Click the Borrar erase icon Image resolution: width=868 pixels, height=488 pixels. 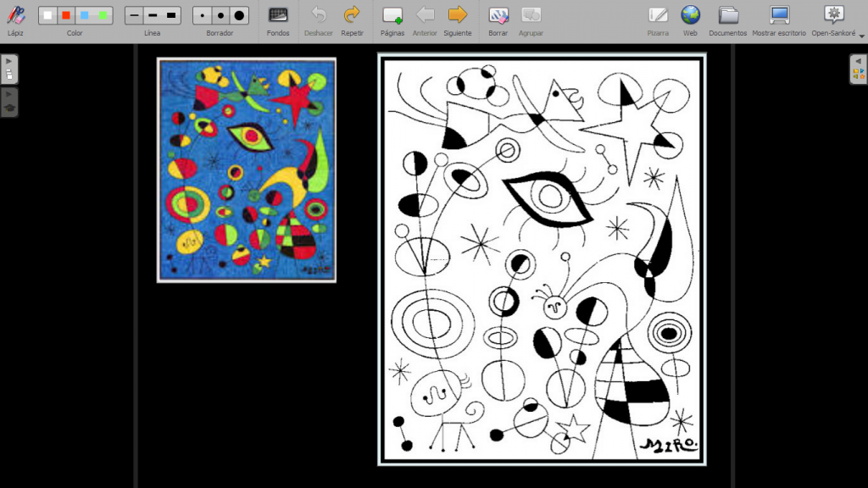(x=498, y=20)
